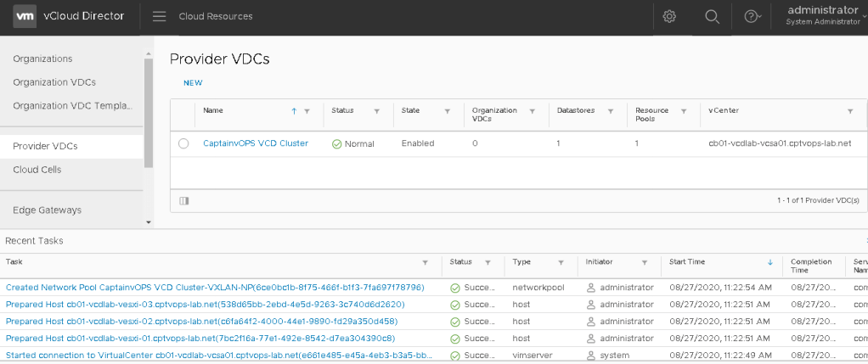Viewport: 868px width, 364px height.
Task: Click the search magnifier icon
Action: [712, 17]
